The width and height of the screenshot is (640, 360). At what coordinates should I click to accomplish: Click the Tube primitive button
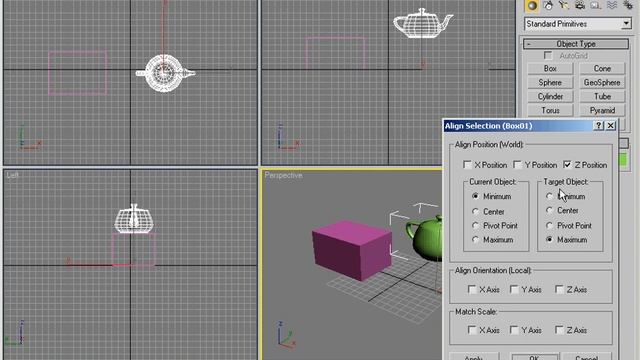pyautogui.click(x=602, y=96)
